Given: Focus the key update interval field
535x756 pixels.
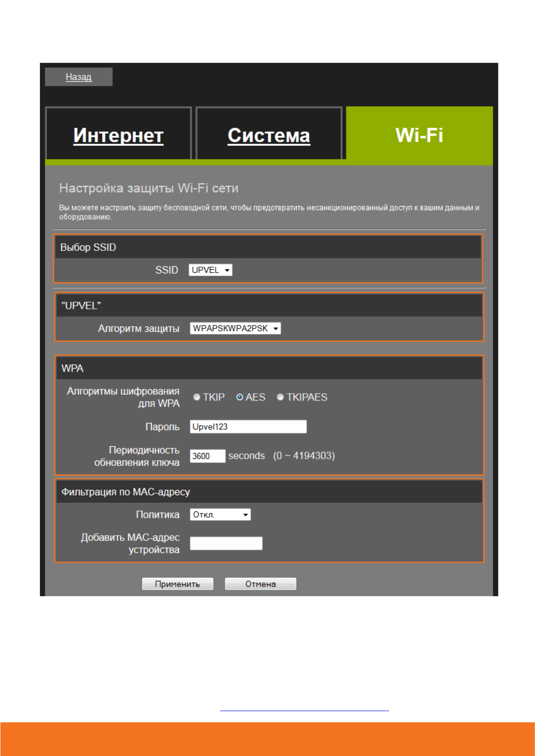Looking at the screenshot, I should [207, 456].
